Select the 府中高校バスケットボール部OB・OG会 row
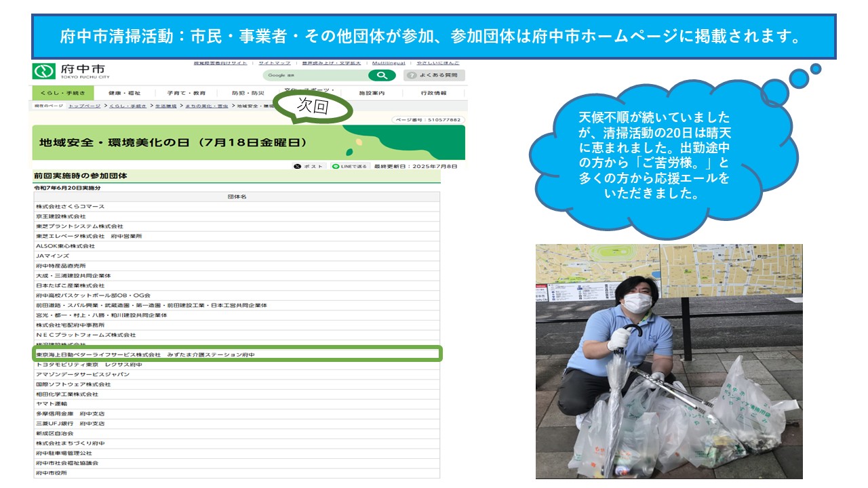 click(x=237, y=296)
